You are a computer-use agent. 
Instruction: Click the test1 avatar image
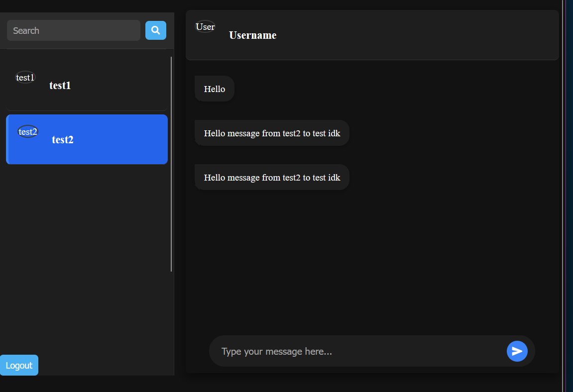(x=25, y=77)
